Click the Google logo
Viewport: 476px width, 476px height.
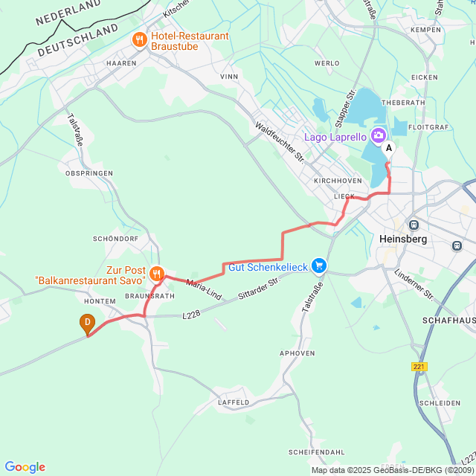coord(25,467)
